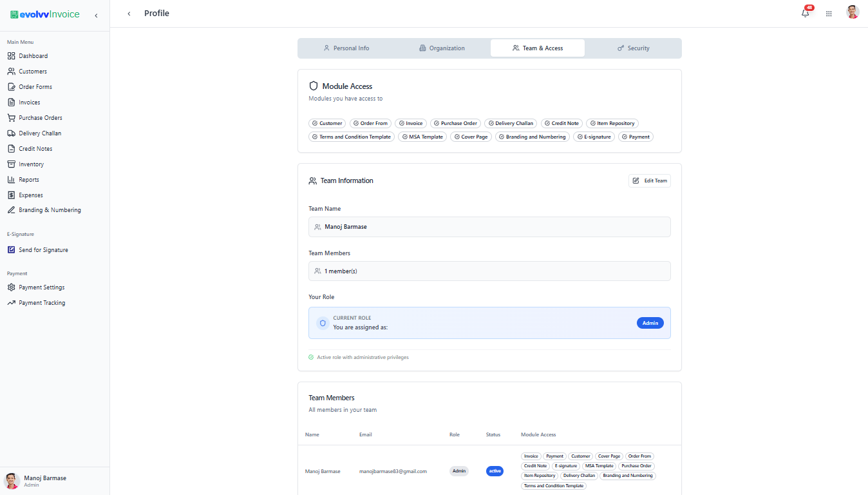868x495 pixels.
Task: Switch to the Personal Info tab
Action: pos(346,48)
